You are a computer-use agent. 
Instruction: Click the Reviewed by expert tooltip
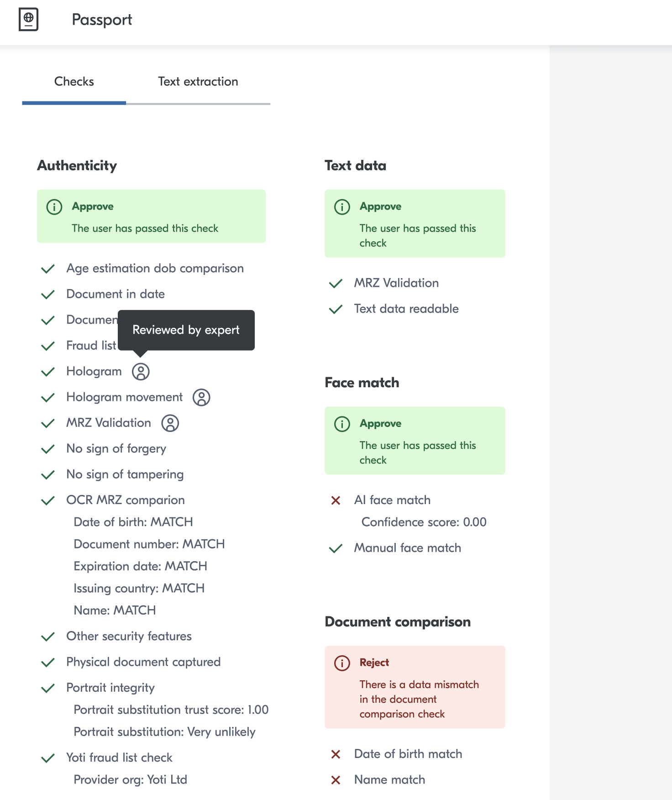(x=186, y=330)
